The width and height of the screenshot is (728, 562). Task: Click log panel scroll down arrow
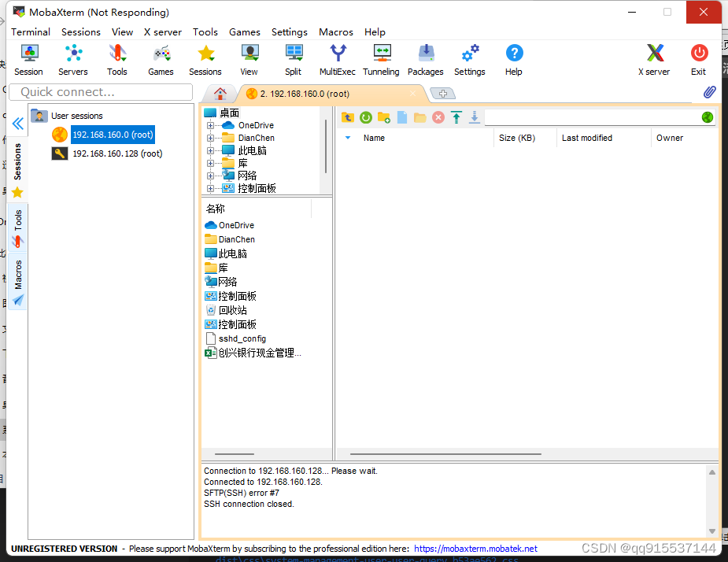point(711,531)
